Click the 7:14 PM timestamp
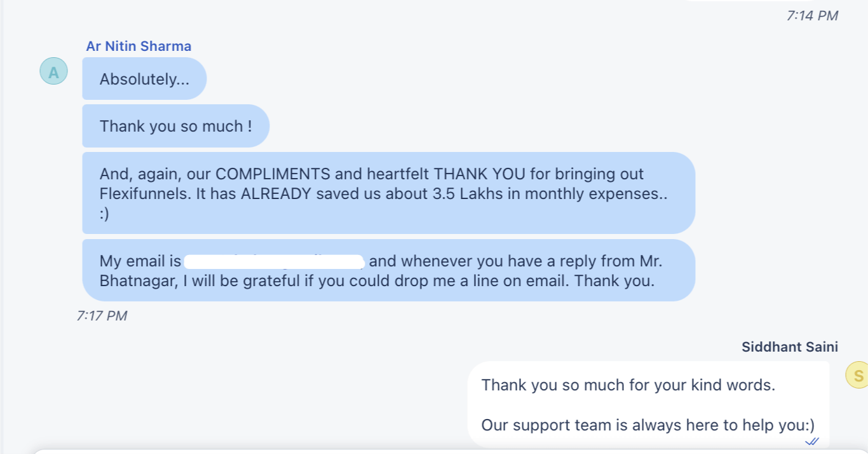The width and height of the screenshot is (868, 454). 812,16
